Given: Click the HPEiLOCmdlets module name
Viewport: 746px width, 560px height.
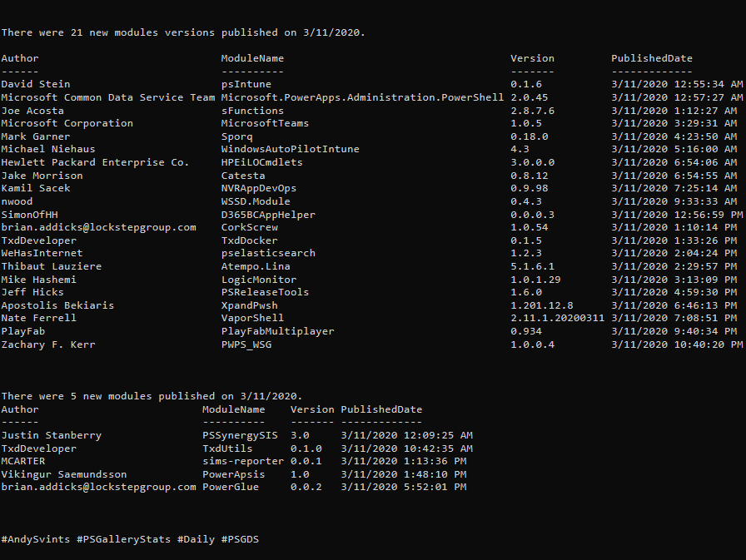Looking at the screenshot, I should tap(261, 162).
